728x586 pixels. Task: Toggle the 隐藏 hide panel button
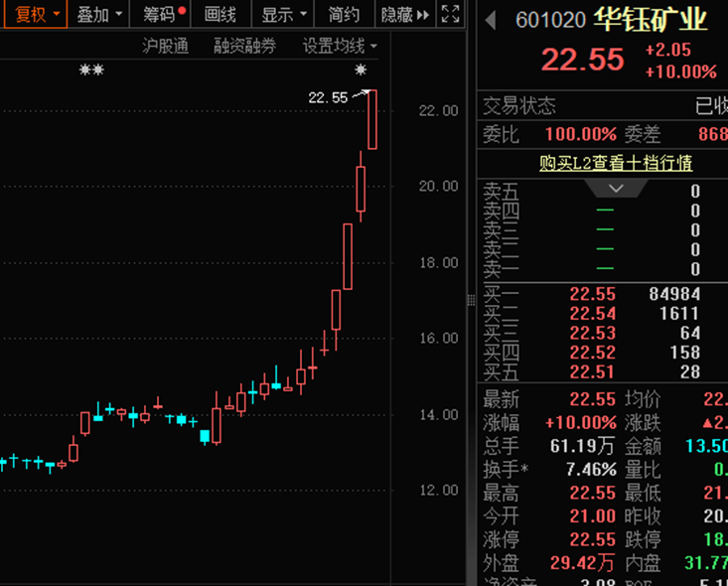coord(397,14)
